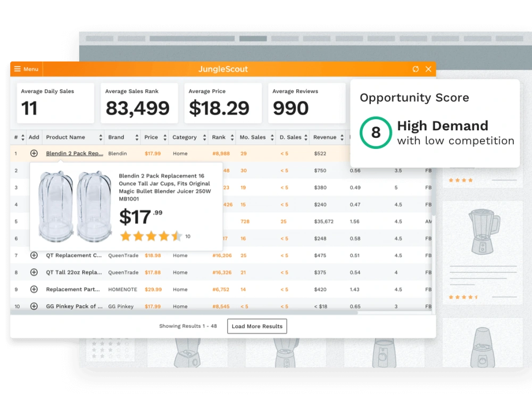Click the $17.99 popup price
This screenshot has width=532, height=399.
click(141, 217)
